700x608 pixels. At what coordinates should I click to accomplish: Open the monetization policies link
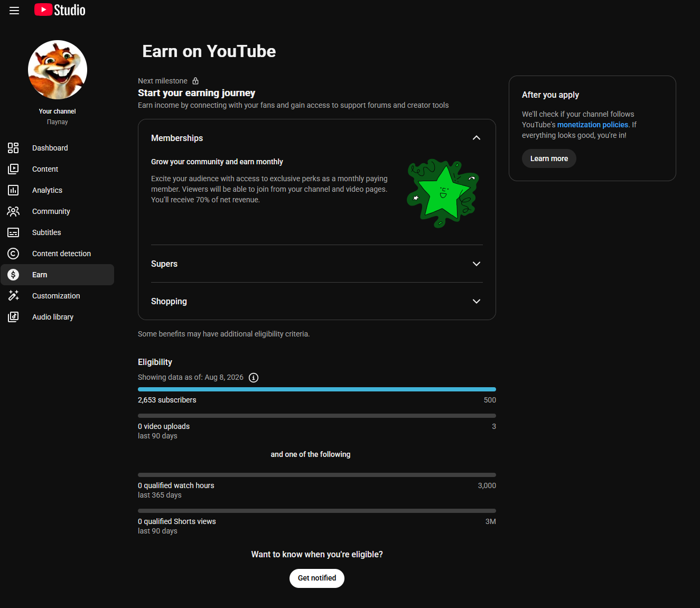click(593, 125)
